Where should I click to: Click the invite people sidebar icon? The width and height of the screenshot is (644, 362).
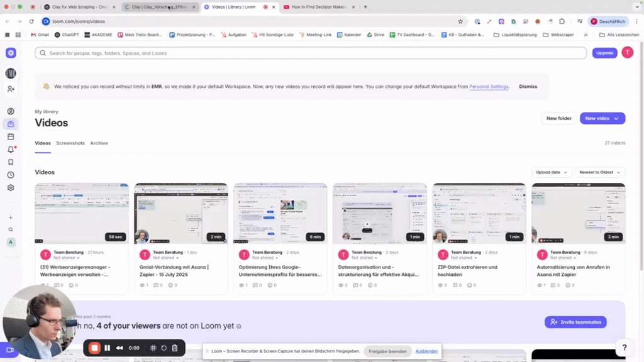point(11,89)
